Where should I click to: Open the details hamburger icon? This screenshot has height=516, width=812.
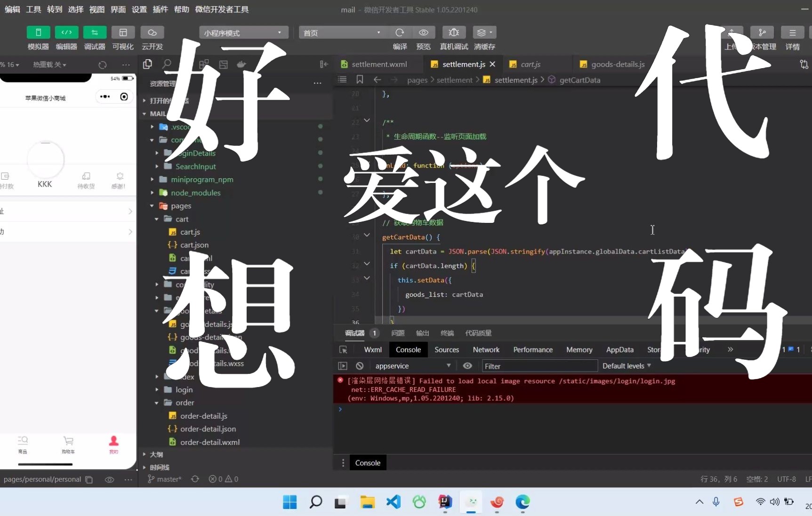click(792, 32)
